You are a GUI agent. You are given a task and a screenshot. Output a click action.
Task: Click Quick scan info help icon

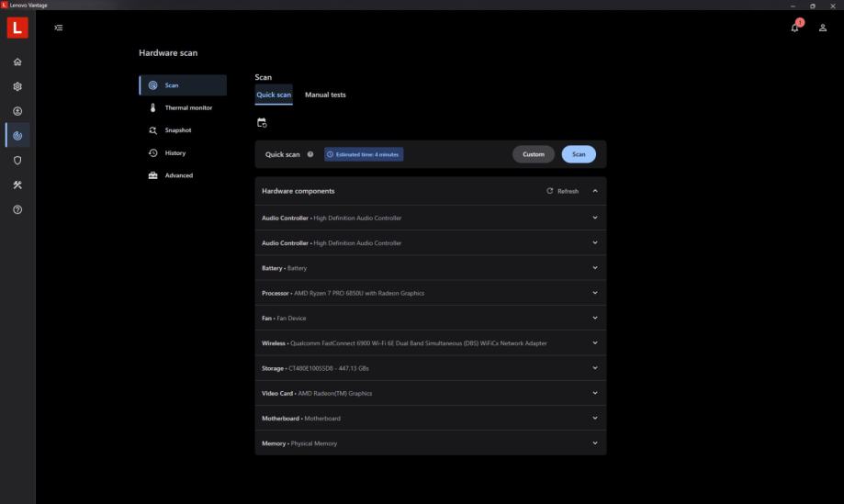point(310,154)
